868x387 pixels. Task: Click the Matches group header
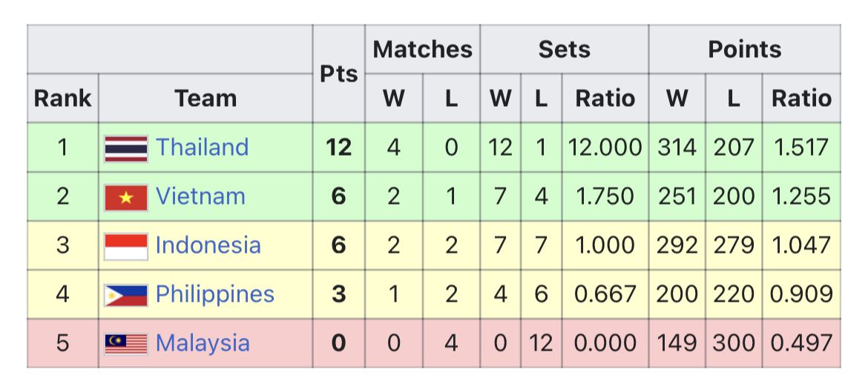pos(422,50)
